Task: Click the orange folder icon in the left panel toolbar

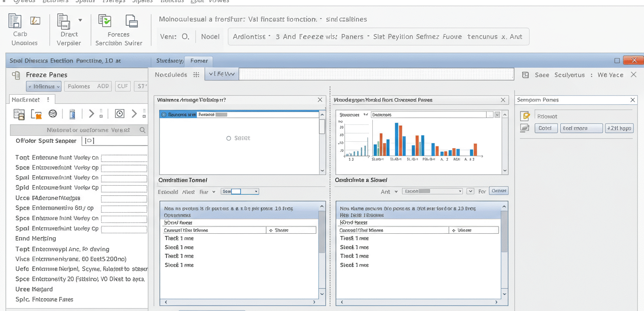Action: (36, 114)
